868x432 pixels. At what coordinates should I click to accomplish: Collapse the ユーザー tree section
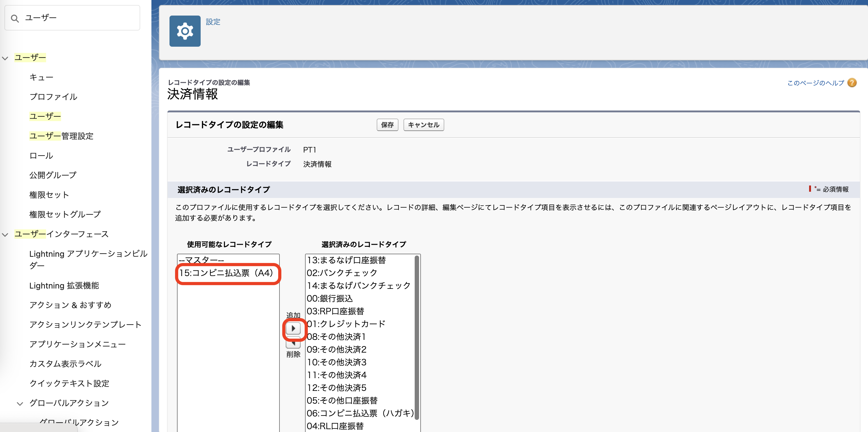(x=5, y=58)
